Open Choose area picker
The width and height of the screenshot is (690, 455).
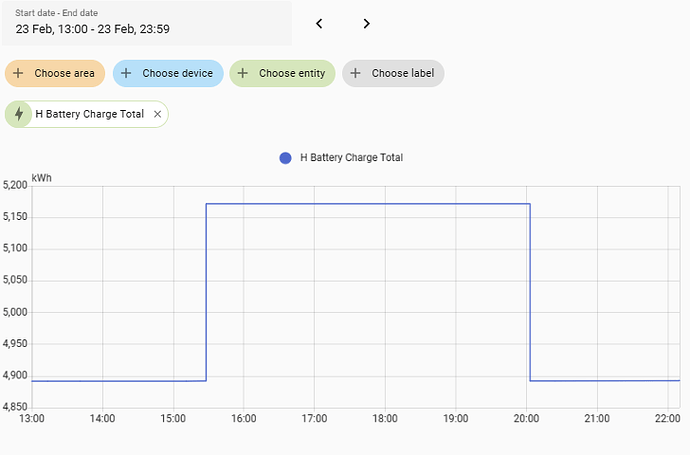tap(55, 73)
